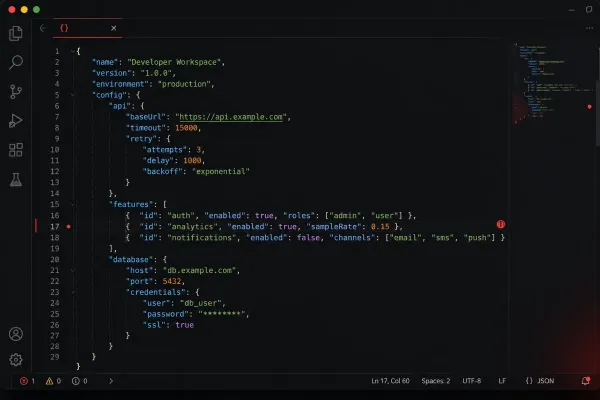Click the macOS green zoom window button

pos(36,10)
